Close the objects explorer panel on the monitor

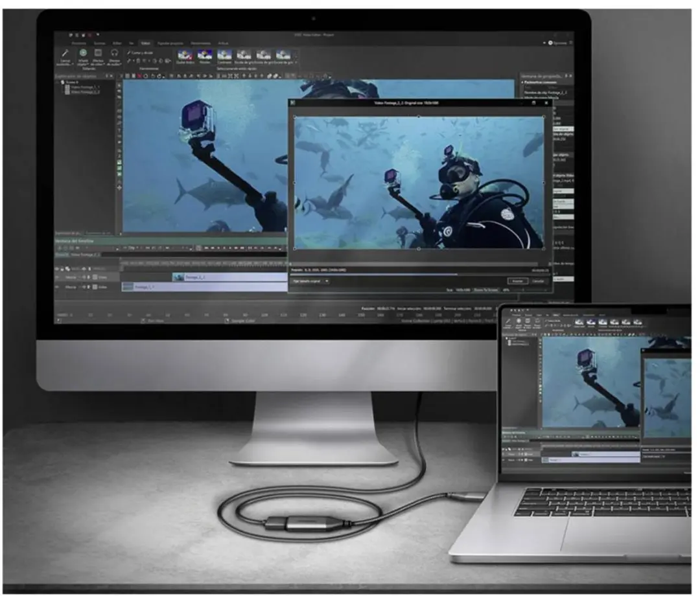pyautogui.click(x=111, y=76)
